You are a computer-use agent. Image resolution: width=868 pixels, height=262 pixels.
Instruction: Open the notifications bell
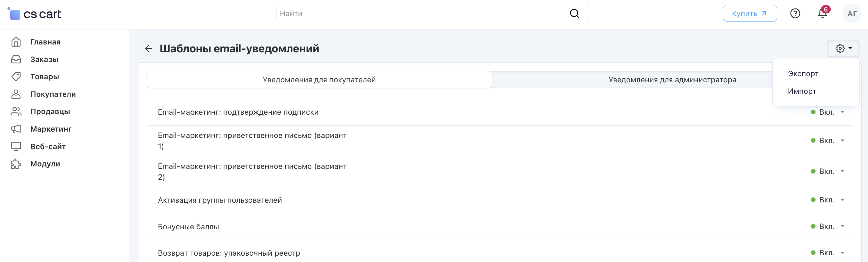pos(822,14)
